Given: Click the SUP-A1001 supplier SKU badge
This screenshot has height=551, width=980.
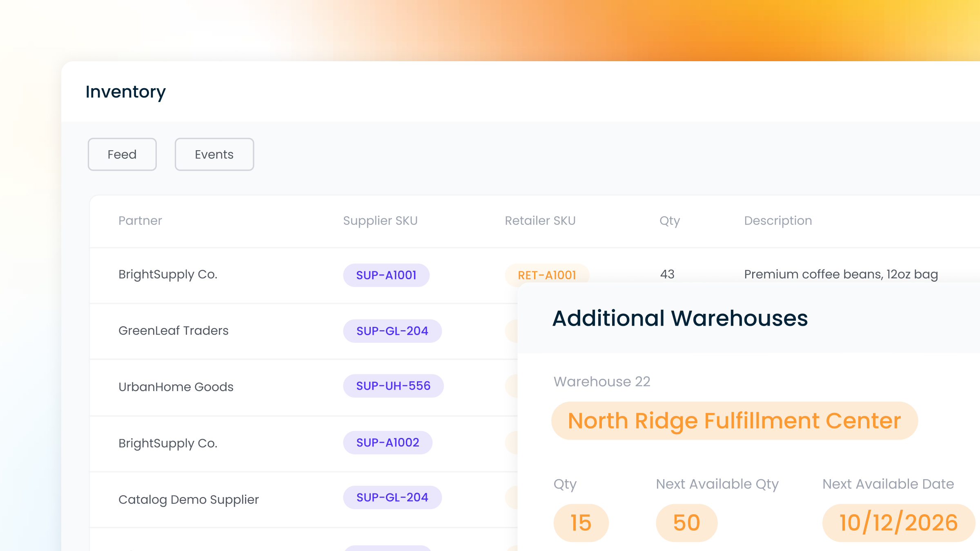Looking at the screenshot, I should point(386,275).
